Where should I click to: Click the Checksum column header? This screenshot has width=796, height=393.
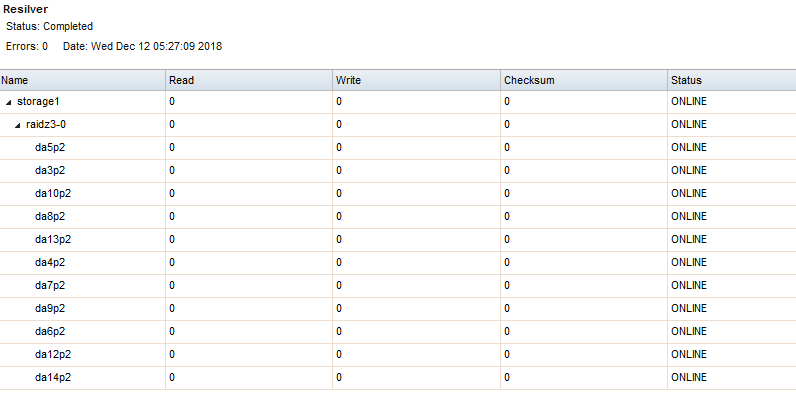(584, 80)
